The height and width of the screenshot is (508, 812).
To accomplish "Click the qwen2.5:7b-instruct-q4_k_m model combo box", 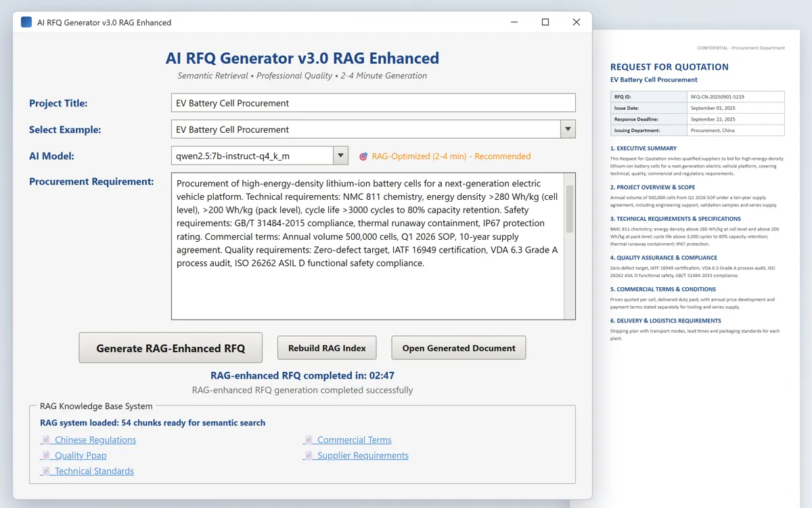I will (x=260, y=156).
